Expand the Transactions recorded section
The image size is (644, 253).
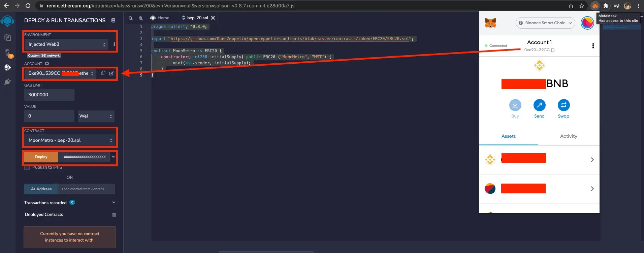[x=114, y=202]
